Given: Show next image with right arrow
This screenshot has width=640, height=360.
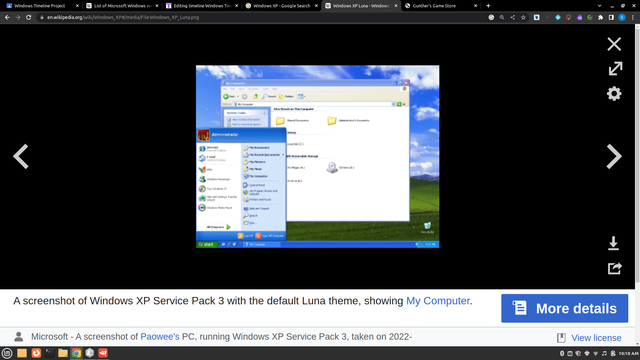Looking at the screenshot, I should point(613,156).
